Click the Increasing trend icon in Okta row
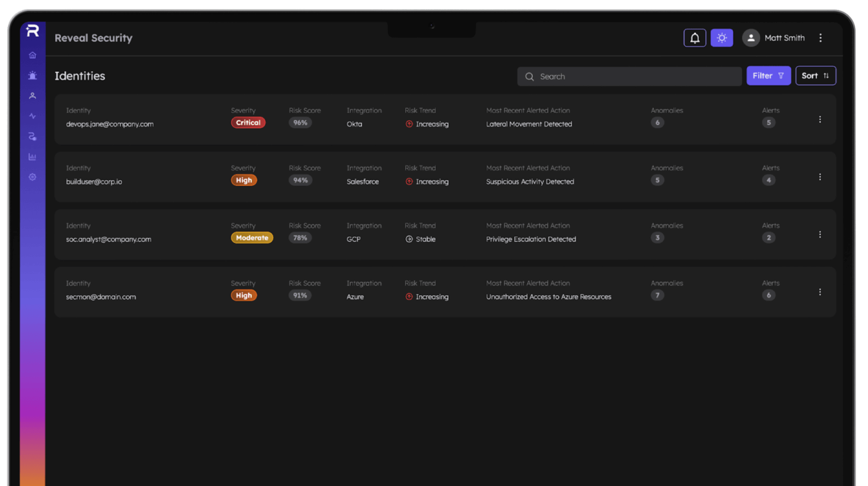The height and width of the screenshot is (486, 868). click(x=409, y=124)
